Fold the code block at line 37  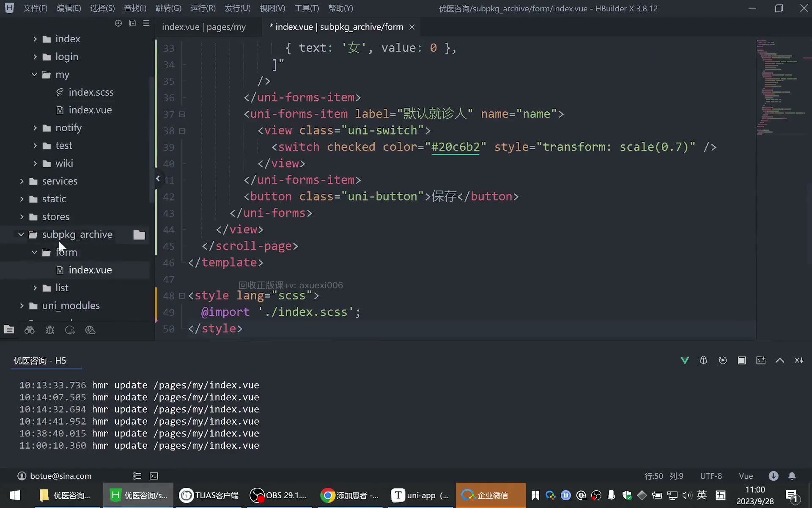click(182, 114)
